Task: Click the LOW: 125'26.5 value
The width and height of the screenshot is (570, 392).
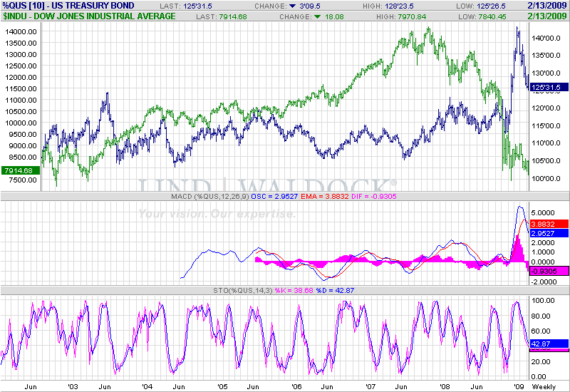Action: pyautogui.click(x=480, y=6)
